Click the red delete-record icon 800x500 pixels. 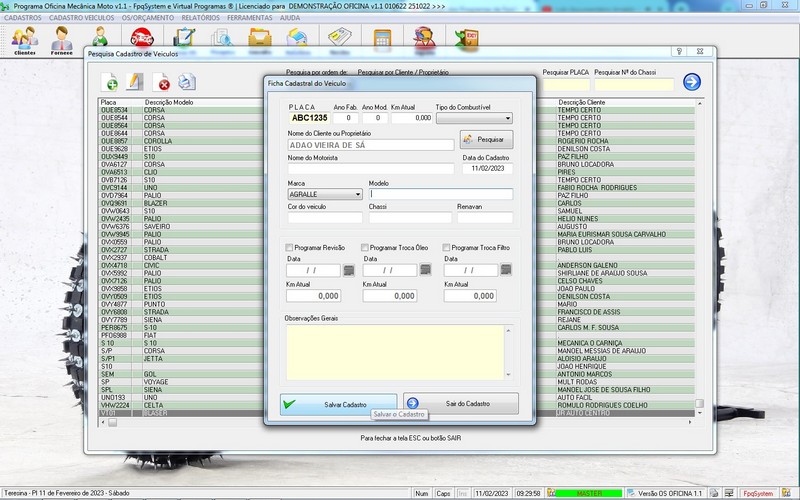161,82
